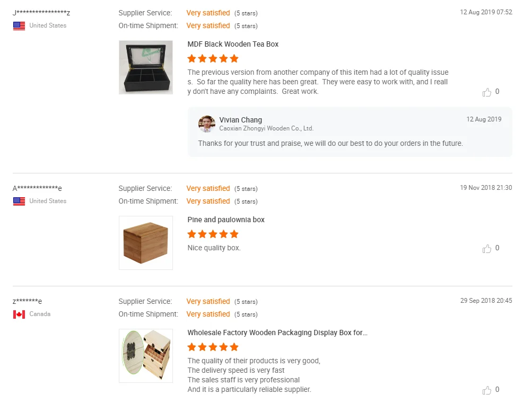The width and height of the screenshot is (532, 420).
Task: Like the Pine and paulownia box review
Action: pos(487,249)
